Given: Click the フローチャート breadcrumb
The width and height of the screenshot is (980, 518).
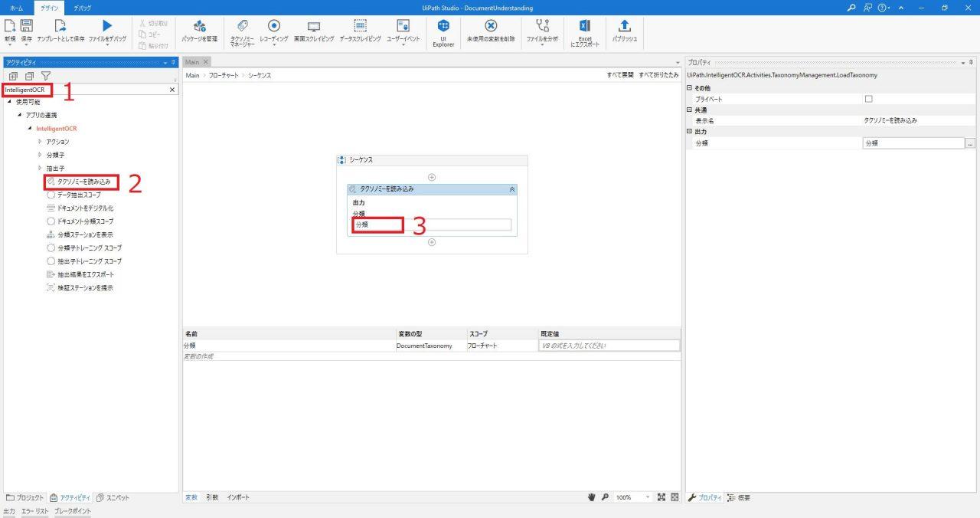Looking at the screenshot, I should pos(224,75).
